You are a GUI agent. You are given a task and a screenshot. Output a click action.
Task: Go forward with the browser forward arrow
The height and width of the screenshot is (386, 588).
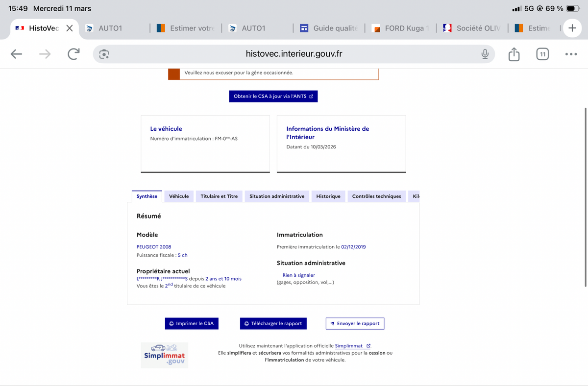tap(45, 54)
